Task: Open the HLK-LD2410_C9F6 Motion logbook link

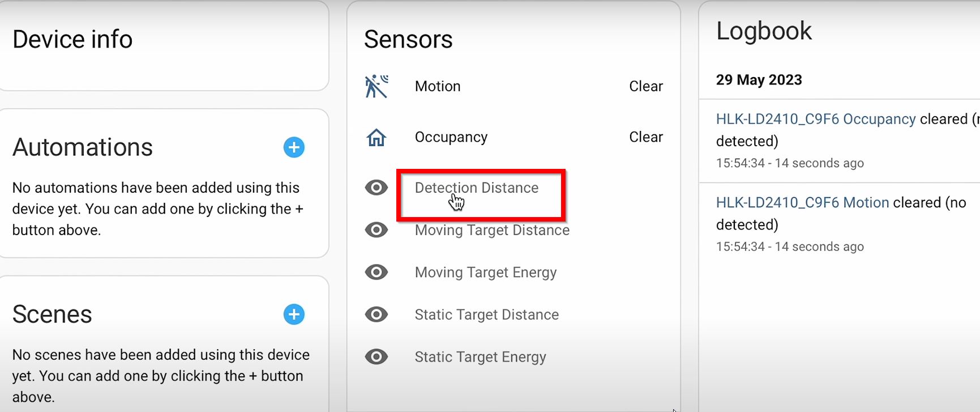Action: (x=803, y=202)
